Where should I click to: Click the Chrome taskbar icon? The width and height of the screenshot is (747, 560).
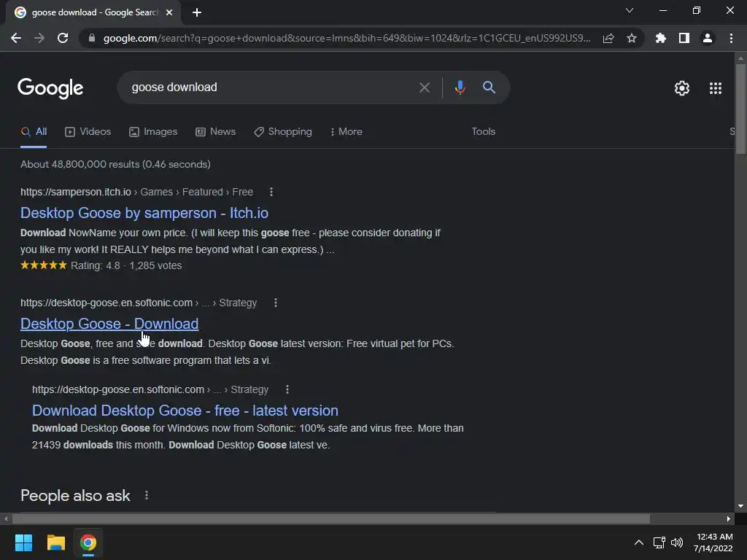88,542
